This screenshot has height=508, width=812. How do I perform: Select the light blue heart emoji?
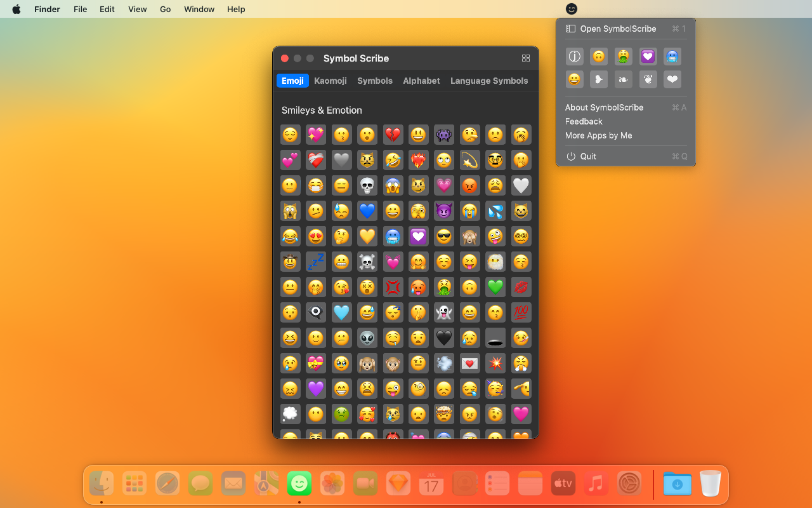[x=341, y=312]
